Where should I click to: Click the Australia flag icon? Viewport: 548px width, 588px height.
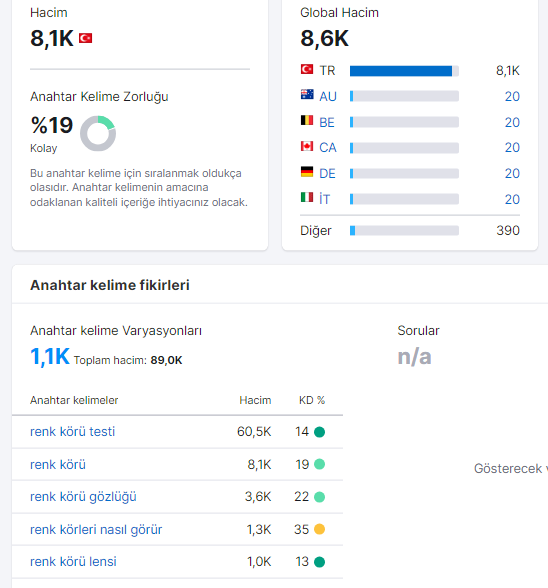pyautogui.click(x=307, y=94)
